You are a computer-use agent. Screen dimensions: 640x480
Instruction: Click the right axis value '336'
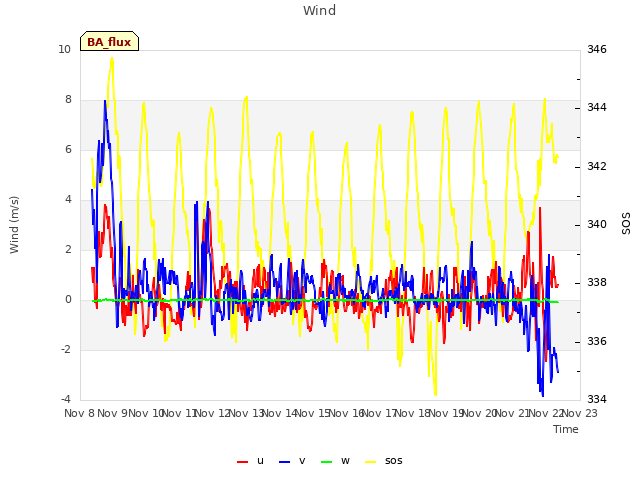tap(597, 341)
